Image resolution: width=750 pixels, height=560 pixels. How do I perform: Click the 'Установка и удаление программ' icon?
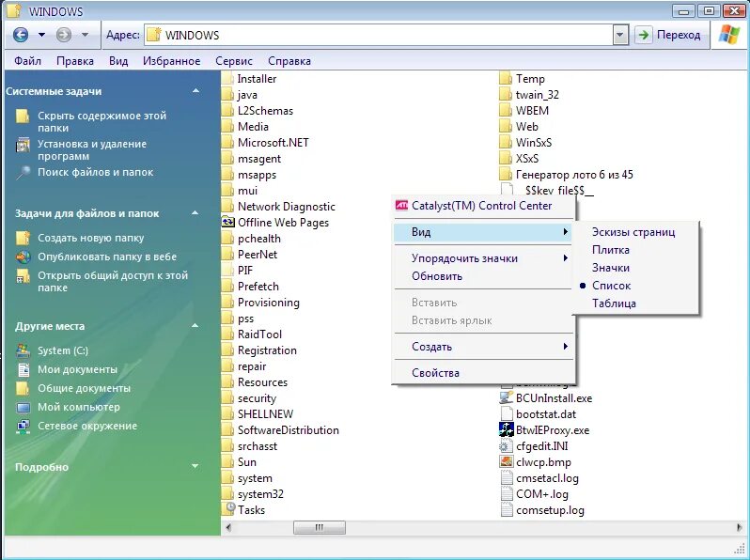23,145
